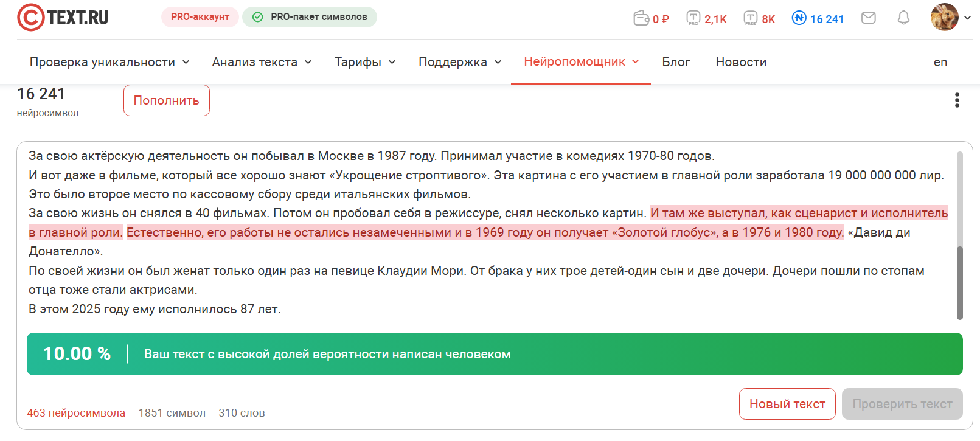This screenshot has width=980, height=441.
Task: Click the text '1851 символ'
Action: [x=172, y=413]
